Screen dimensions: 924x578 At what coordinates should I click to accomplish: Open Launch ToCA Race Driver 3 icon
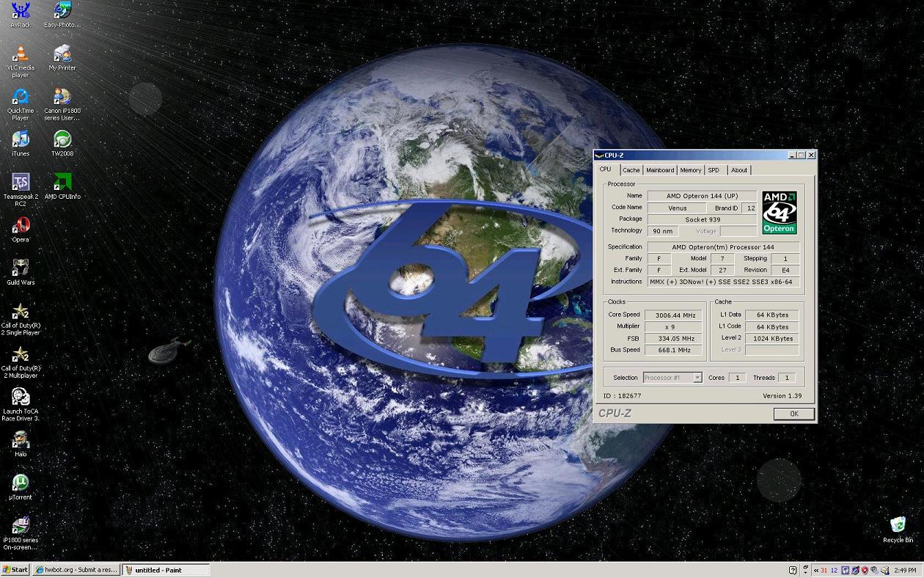point(21,405)
